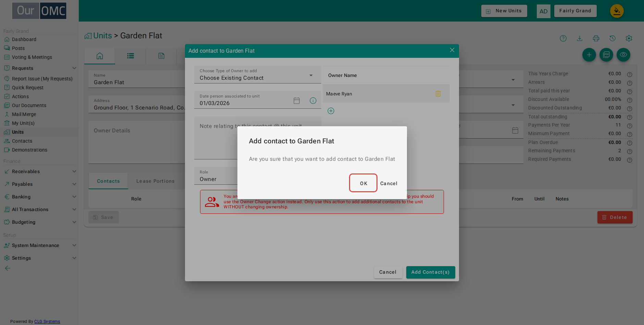Click the green plus add button

[x=589, y=55]
